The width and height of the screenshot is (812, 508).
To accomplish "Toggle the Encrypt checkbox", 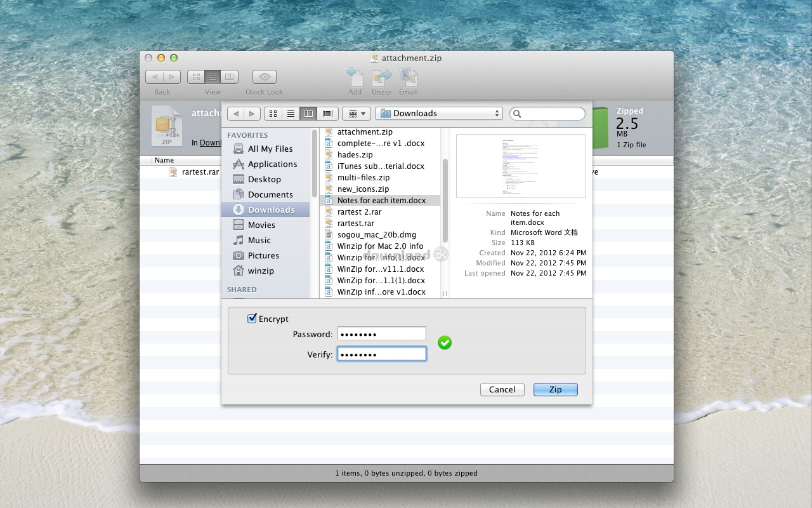I will (252, 319).
